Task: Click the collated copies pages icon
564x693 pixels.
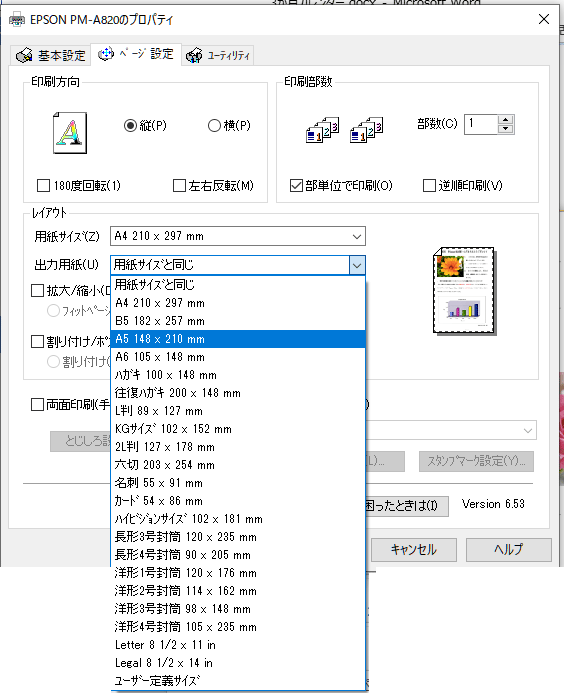Action: [x=322, y=129]
